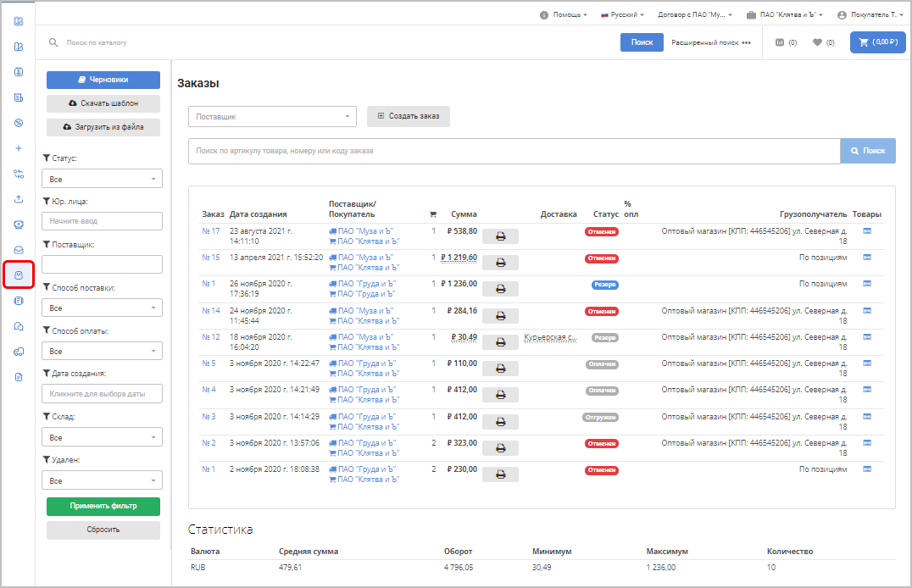Click the Создать заказ button
Image resolution: width=912 pixels, height=588 pixels.
coord(409,116)
